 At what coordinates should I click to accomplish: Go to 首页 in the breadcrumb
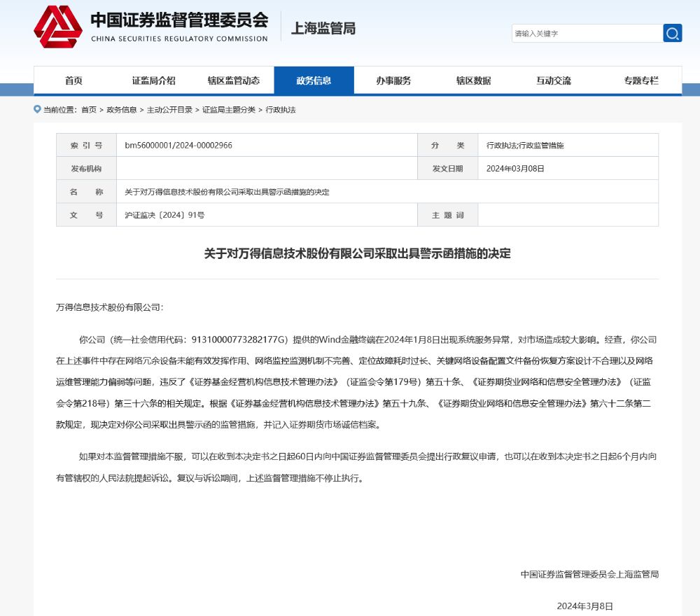tap(89, 110)
